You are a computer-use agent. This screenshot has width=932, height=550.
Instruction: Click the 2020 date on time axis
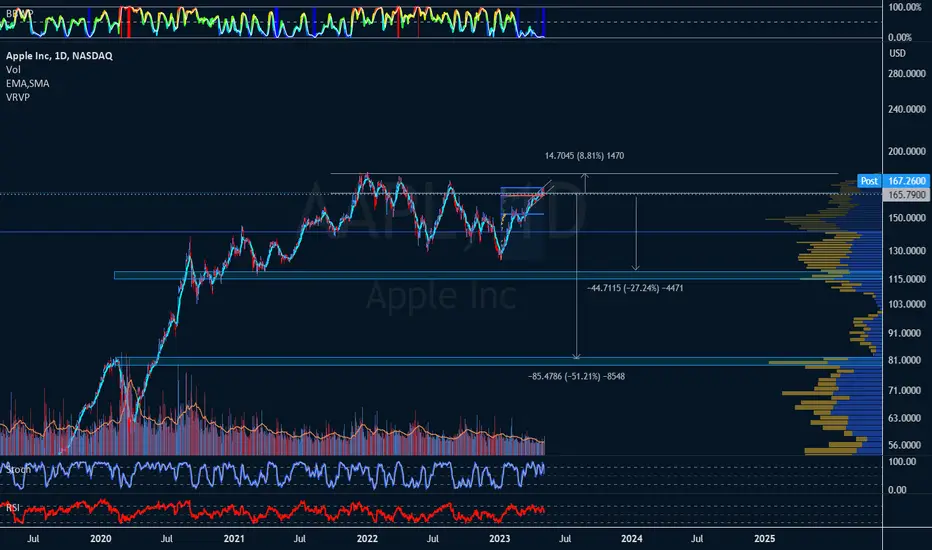point(100,539)
